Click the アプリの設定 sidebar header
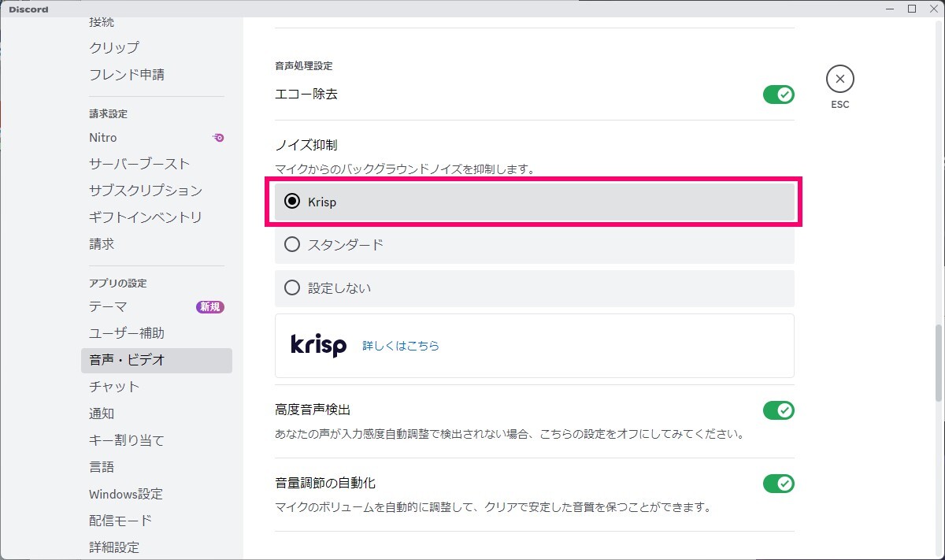This screenshot has height=560, width=945. pos(118,284)
